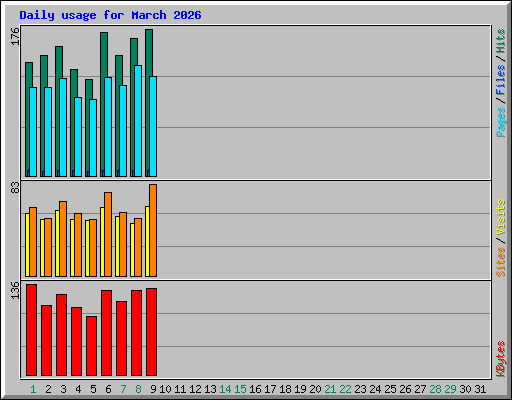Select the cyan Pages bar for day 3
Viewport: 512px width, 400px height.
(x=63, y=127)
